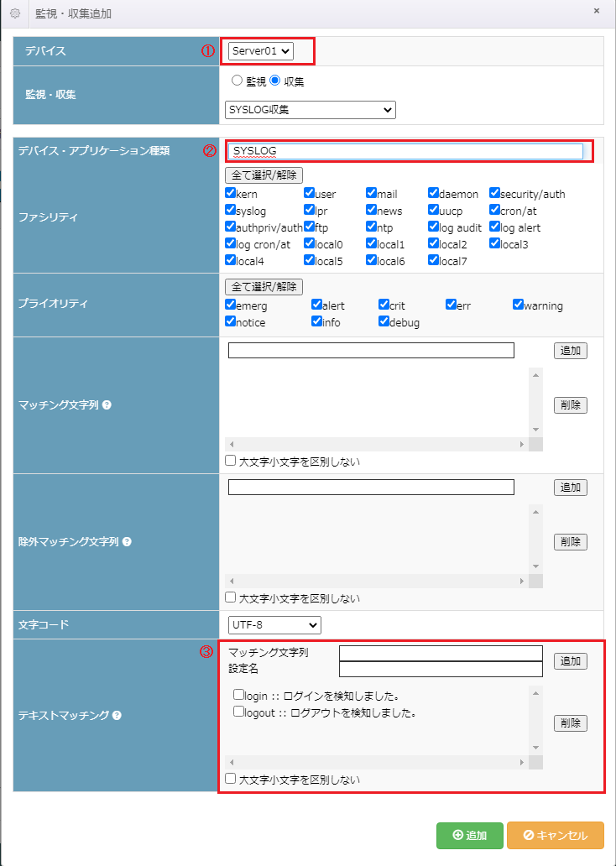The height and width of the screenshot is (866, 616).
Task: Close the 監視・収集追加 dialog
Action: [597, 11]
